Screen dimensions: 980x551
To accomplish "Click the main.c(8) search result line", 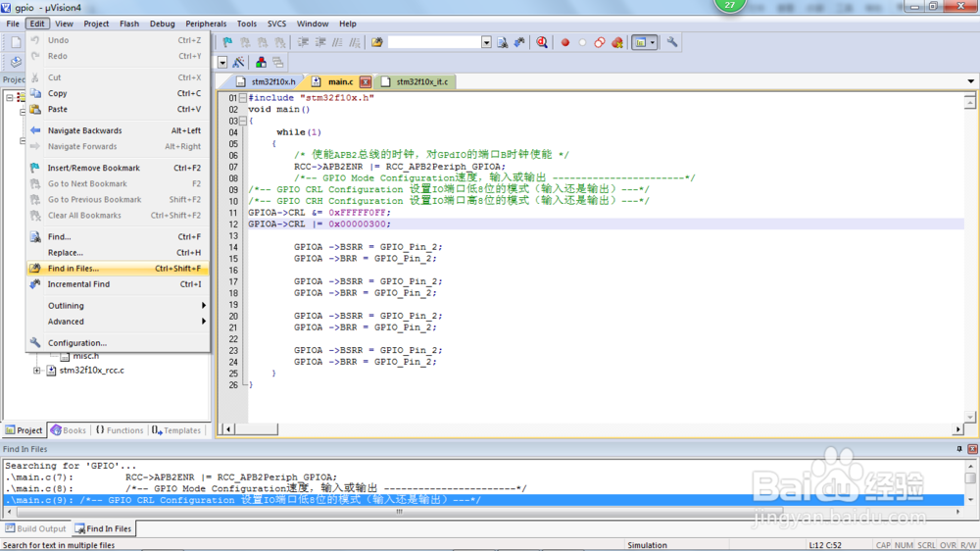I will coord(484,488).
